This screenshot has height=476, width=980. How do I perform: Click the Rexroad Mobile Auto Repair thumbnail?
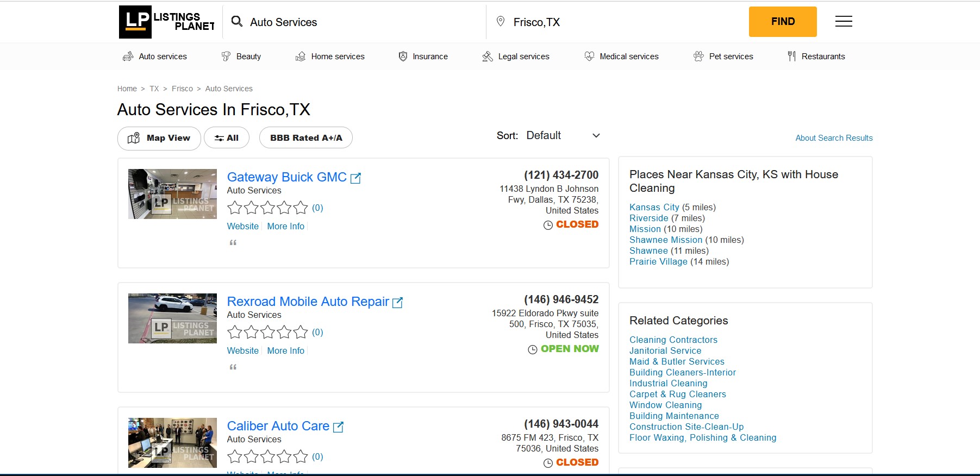pos(172,318)
